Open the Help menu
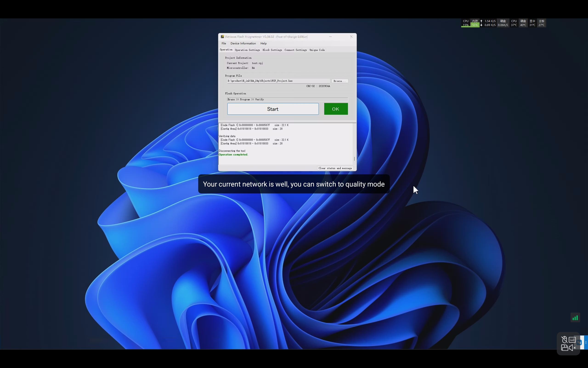Viewport: 588px width, 368px height. pos(263,43)
